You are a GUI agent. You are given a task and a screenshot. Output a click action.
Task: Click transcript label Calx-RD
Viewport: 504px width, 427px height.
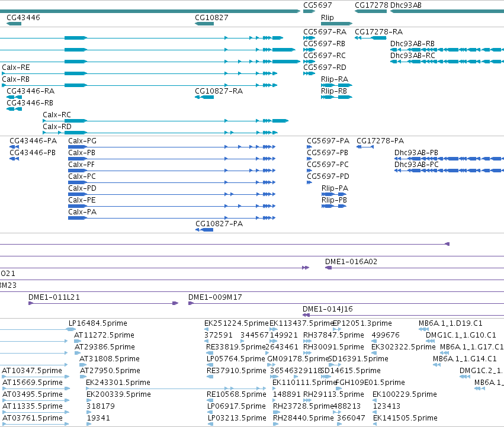pos(57,127)
